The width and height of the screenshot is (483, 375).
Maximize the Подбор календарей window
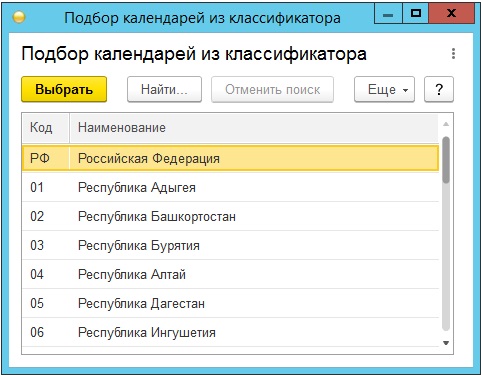click(415, 14)
